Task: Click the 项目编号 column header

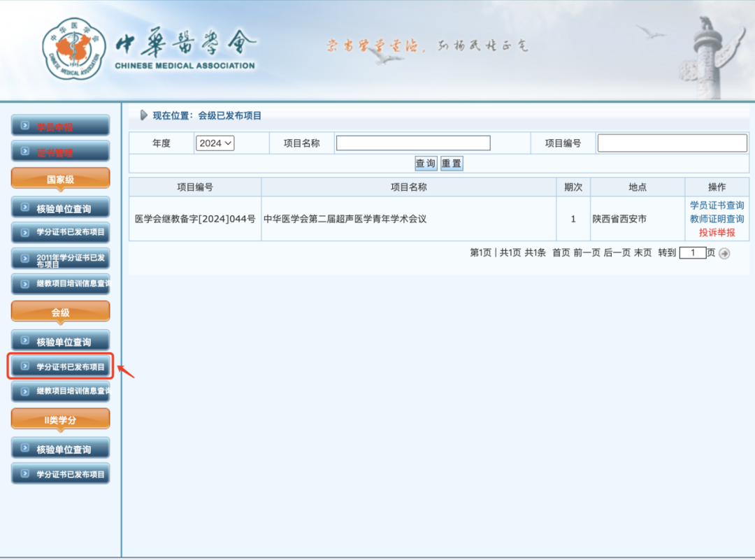Action: [x=195, y=187]
